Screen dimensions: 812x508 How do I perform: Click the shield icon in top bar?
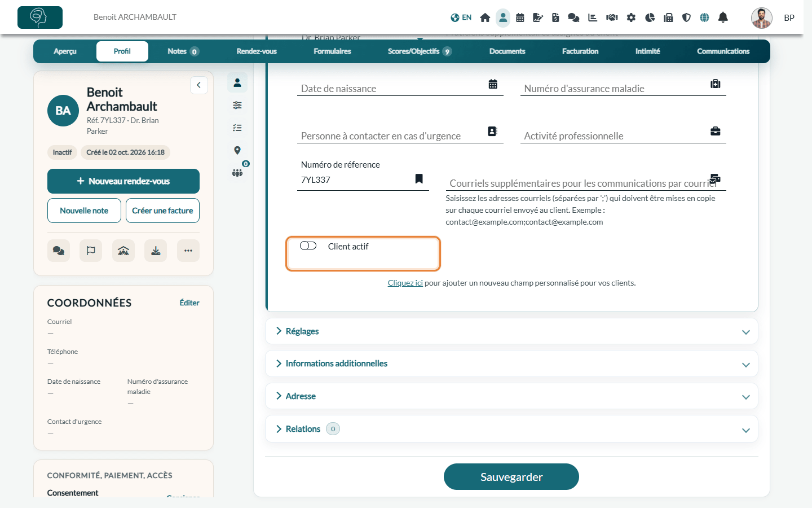(x=686, y=17)
